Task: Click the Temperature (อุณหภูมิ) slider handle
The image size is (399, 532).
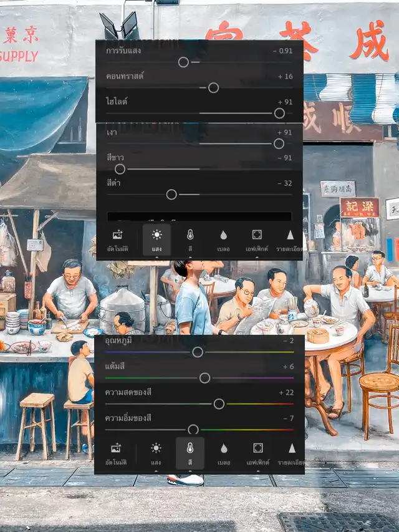Action: 198,352
